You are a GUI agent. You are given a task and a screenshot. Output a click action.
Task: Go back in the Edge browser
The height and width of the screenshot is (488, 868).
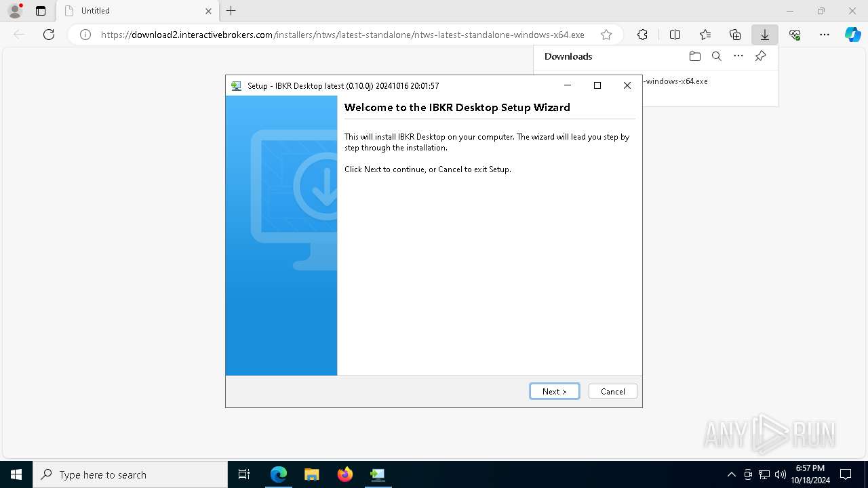pyautogui.click(x=19, y=35)
